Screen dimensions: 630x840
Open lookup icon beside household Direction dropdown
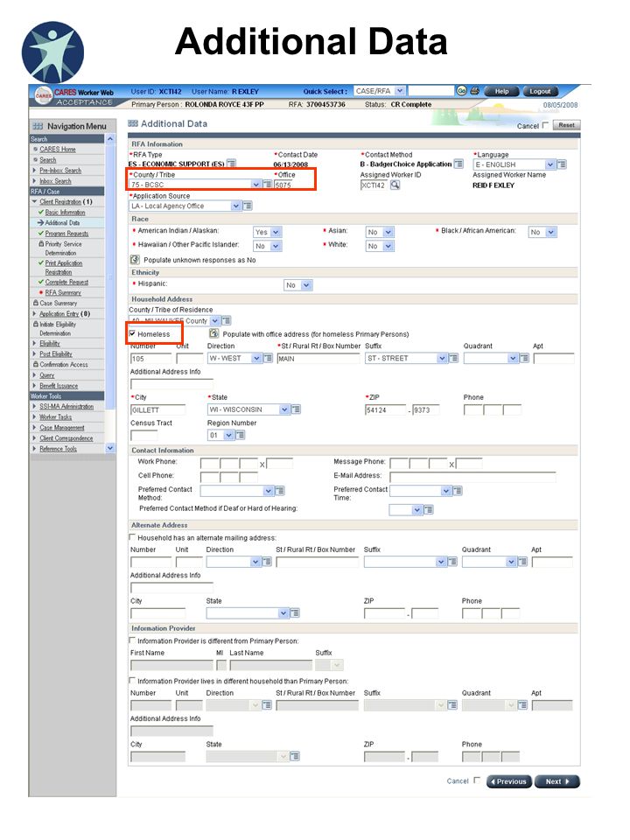pyautogui.click(x=268, y=358)
